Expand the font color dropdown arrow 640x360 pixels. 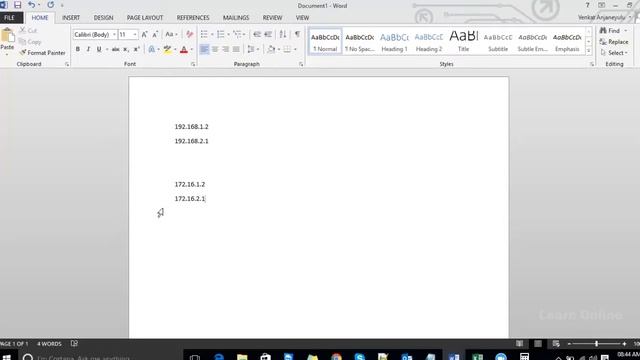[191, 49]
